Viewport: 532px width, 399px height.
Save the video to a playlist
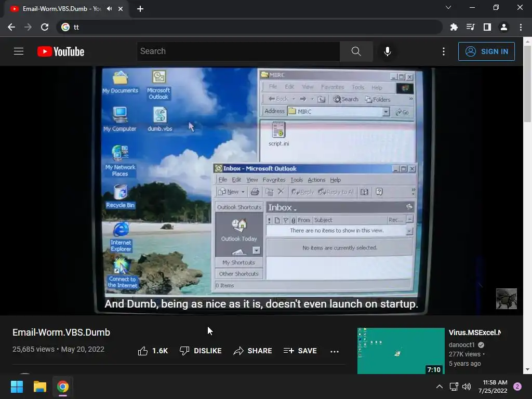(300, 351)
